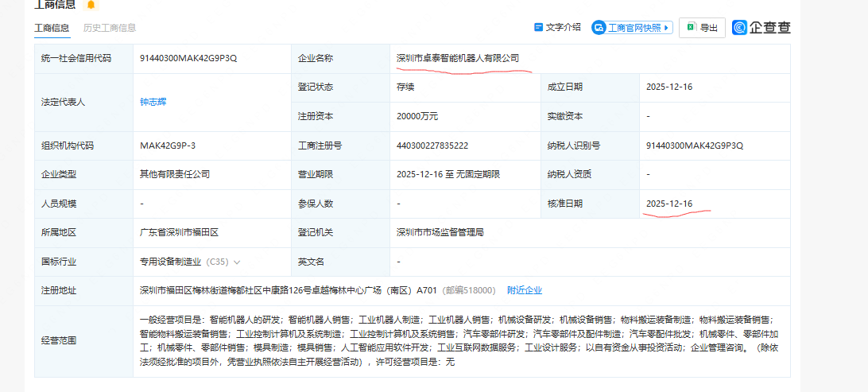Click the 存续 registration status value
This screenshot has width=868, height=392.
pos(405,87)
